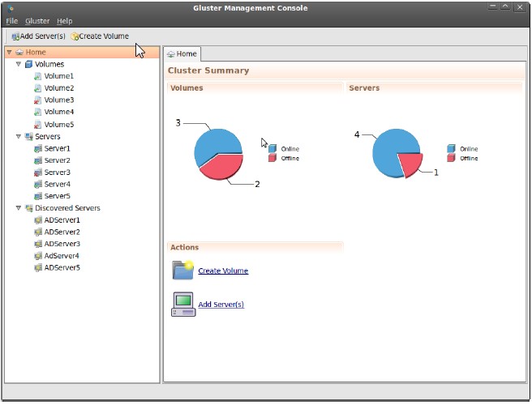532x405 pixels.
Task: Click the Server3 icon in the tree
Action: tap(37, 173)
